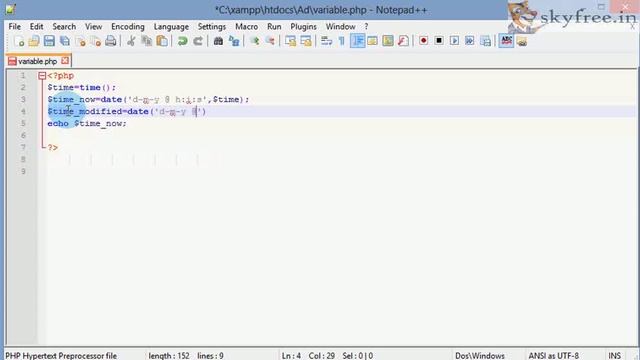Screen dimensions: 640x360
Task: Click the Open file folder icon
Action: tap(34, 41)
